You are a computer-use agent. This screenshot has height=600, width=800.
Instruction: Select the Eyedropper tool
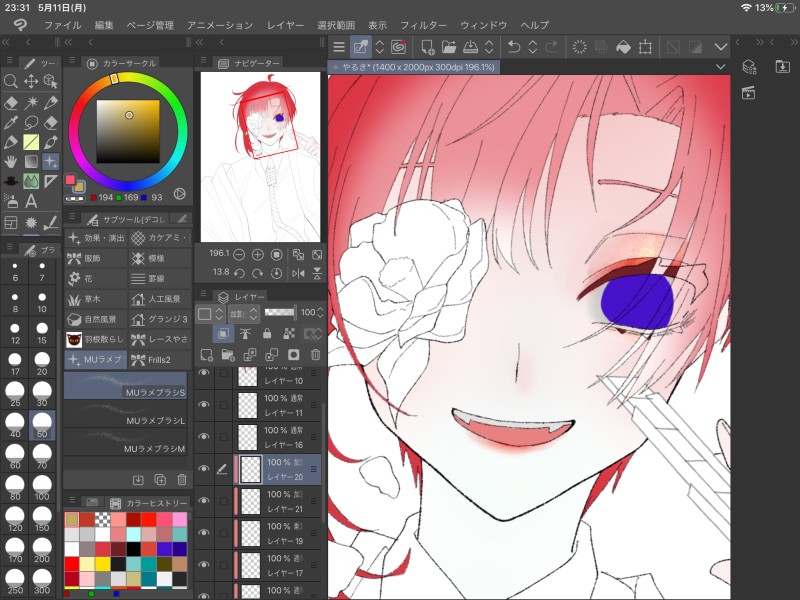pos(10,122)
